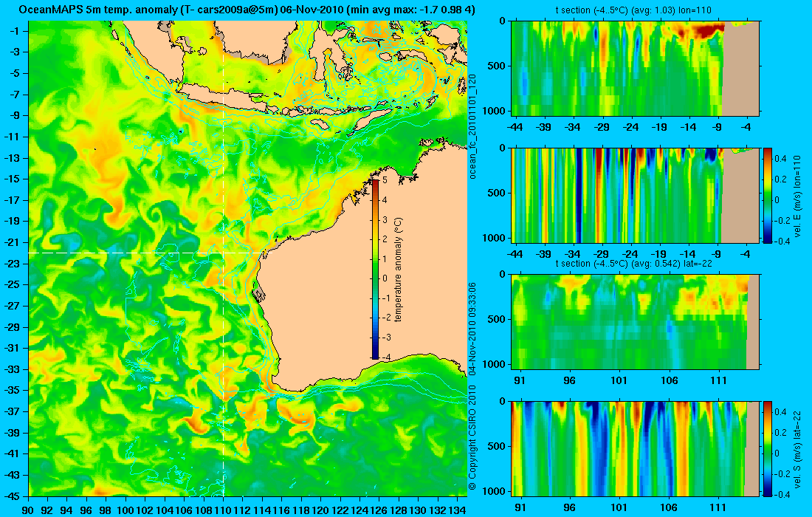
Task: Click the '1000' depth tick of the vel. S section
Action: click(495, 490)
